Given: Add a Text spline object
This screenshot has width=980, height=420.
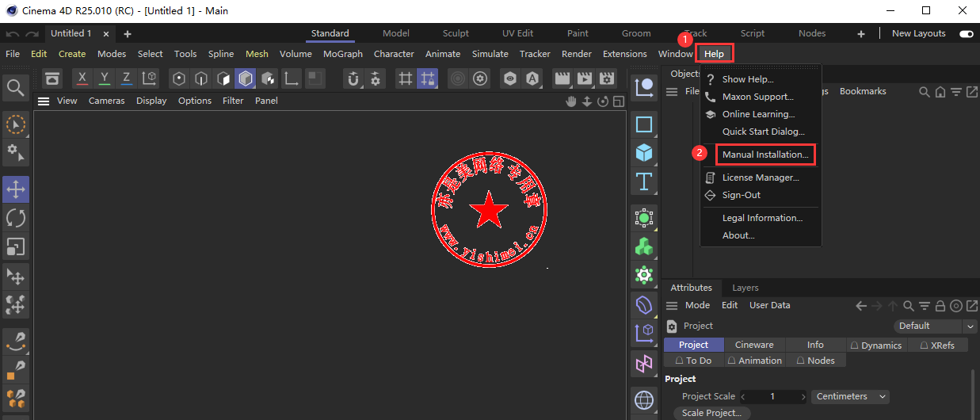Looking at the screenshot, I should 644,181.
